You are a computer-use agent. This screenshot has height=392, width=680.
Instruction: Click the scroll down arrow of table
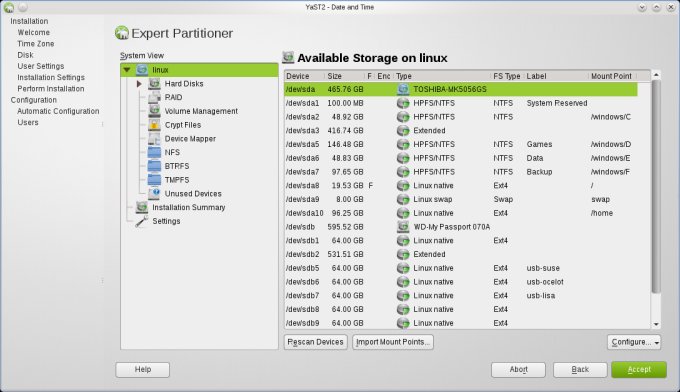(656, 324)
